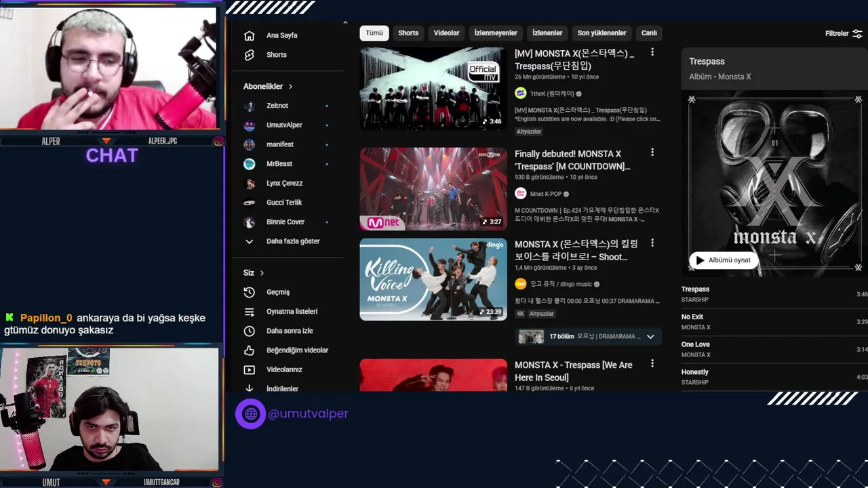The width and height of the screenshot is (868, 488).
Task: Play One Love track in album list
Action: pos(774,350)
